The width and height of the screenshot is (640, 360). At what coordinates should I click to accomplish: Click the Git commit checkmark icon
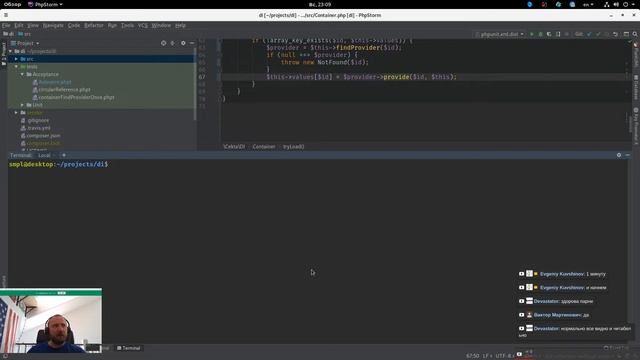tap(598, 34)
